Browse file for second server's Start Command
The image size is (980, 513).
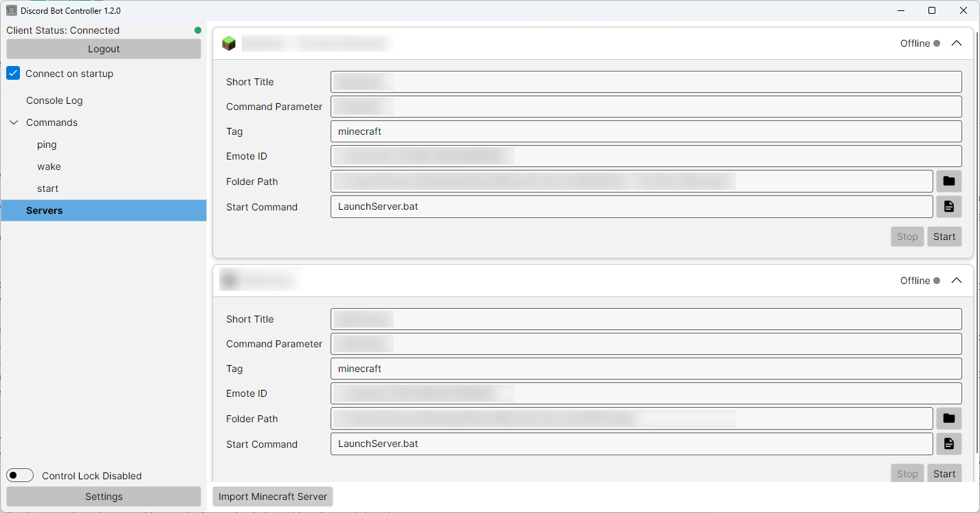(948, 444)
